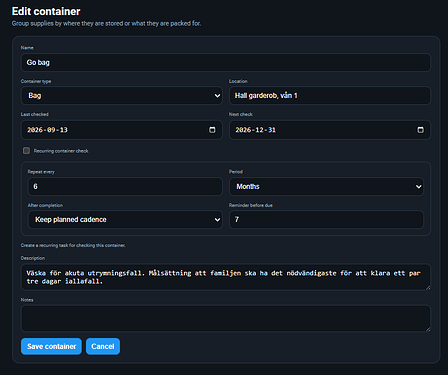
Task: Focus the Name field containing Go bag
Action: tap(226, 62)
